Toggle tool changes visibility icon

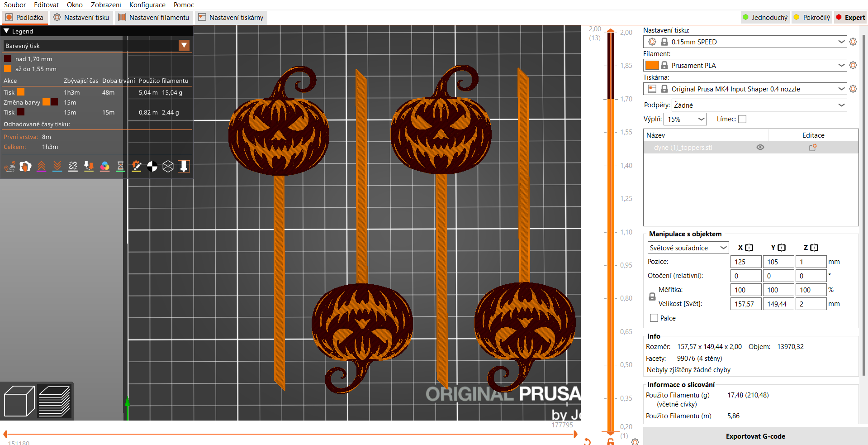pyautogui.click(x=89, y=167)
